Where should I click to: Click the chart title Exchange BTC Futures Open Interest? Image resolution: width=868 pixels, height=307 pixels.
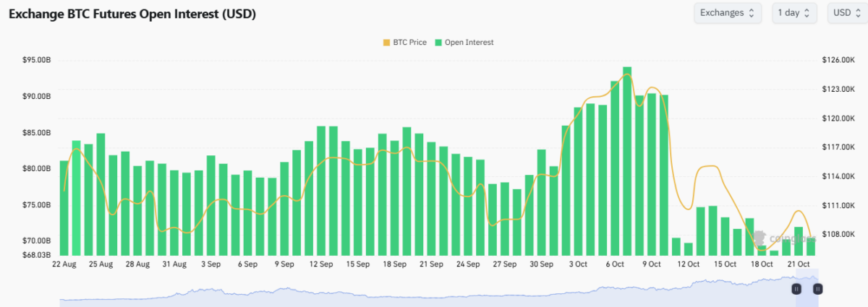point(132,14)
